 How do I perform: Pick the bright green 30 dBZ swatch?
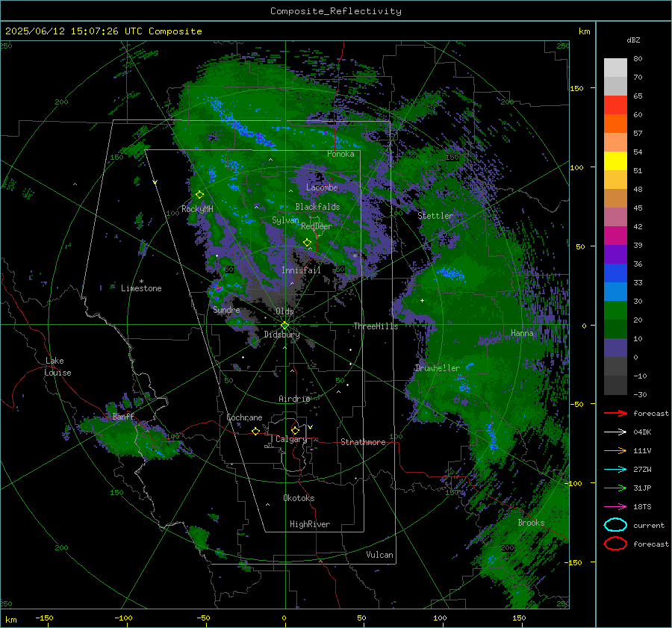[615, 311]
